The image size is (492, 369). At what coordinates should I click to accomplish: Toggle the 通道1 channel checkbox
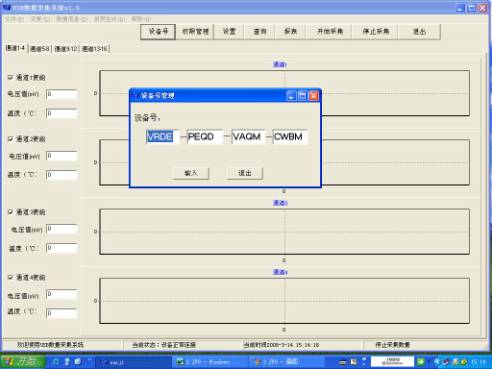[x=10, y=77]
